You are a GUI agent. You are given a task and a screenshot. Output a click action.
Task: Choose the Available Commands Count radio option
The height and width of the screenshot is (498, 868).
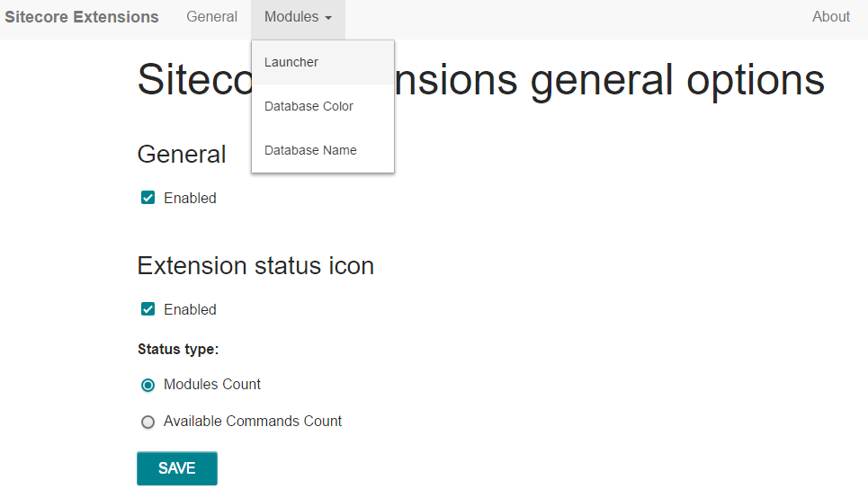[148, 422]
